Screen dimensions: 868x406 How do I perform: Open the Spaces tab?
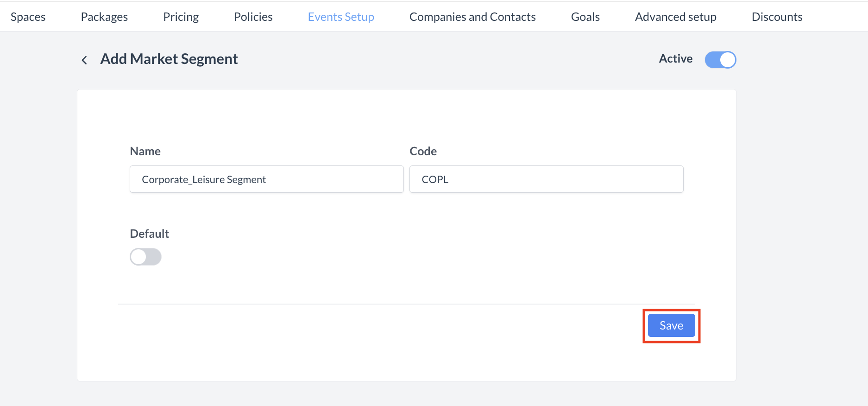click(x=28, y=17)
